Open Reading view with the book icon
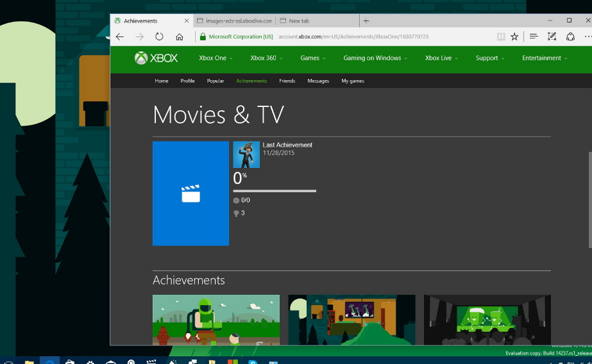The height and width of the screenshot is (364, 592). point(501,37)
